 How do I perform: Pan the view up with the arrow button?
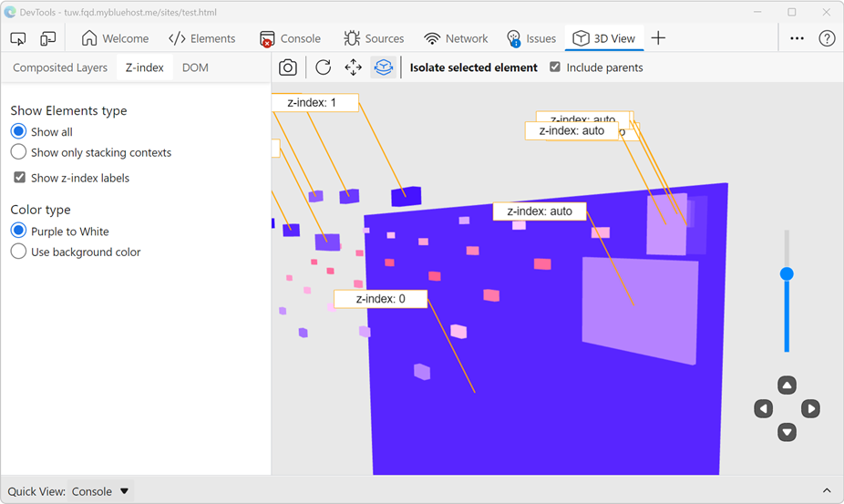787,386
